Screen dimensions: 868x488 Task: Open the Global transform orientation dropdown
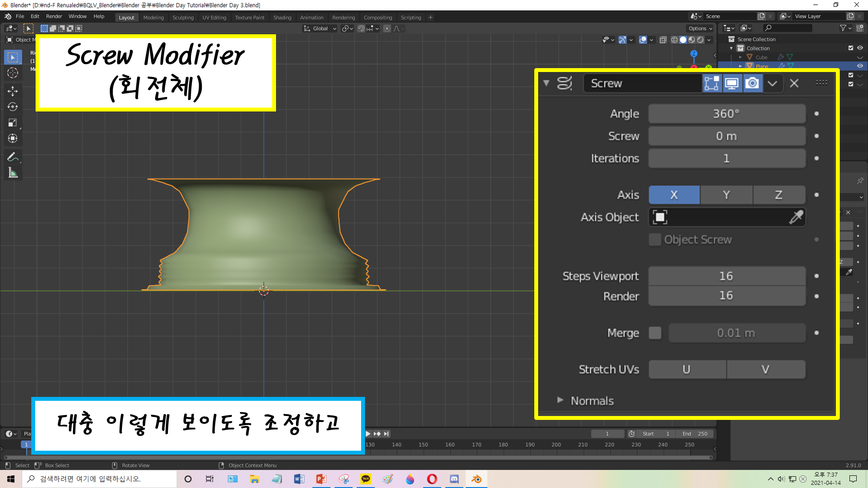(x=320, y=29)
